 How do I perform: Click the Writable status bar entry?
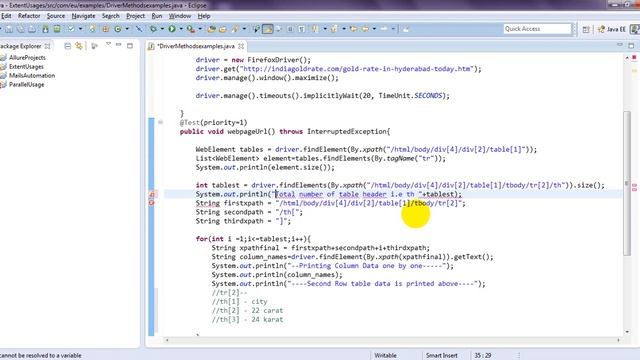pos(385,356)
